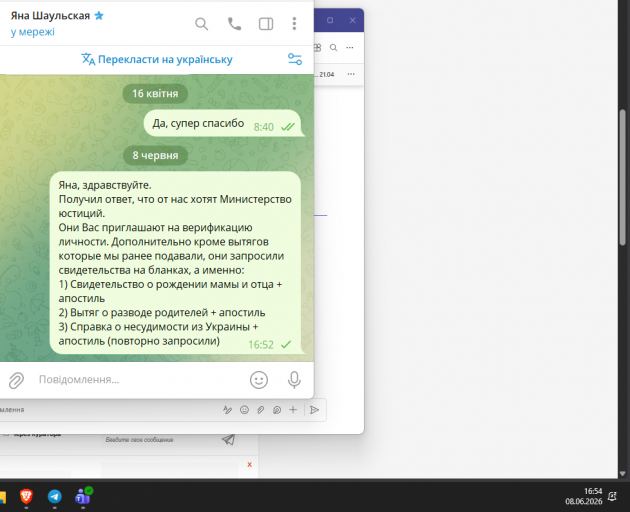Click the search magnifier in the Teams window
The image size is (630, 512).
tap(333, 47)
